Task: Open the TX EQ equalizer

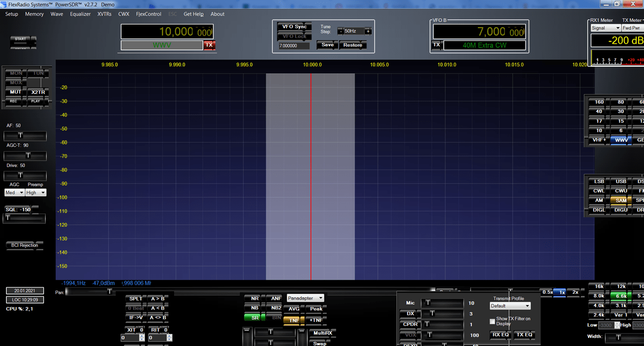Action: 524,334
